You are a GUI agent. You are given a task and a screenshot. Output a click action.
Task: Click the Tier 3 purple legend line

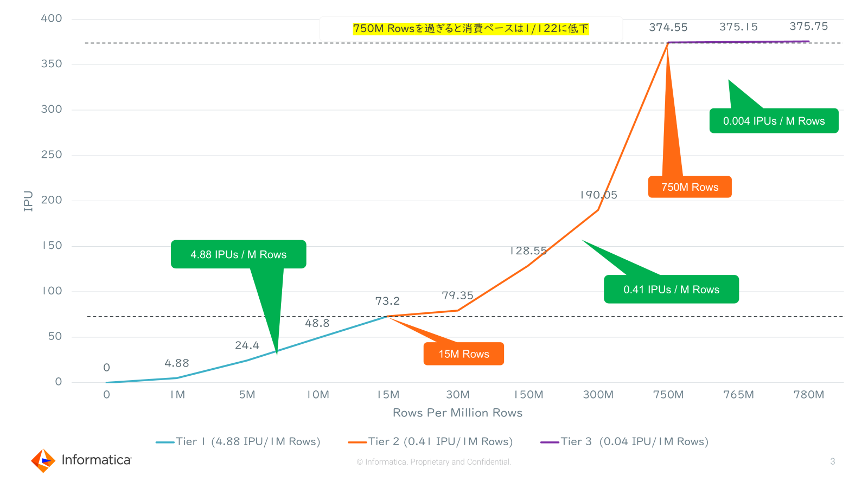(x=550, y=442)
